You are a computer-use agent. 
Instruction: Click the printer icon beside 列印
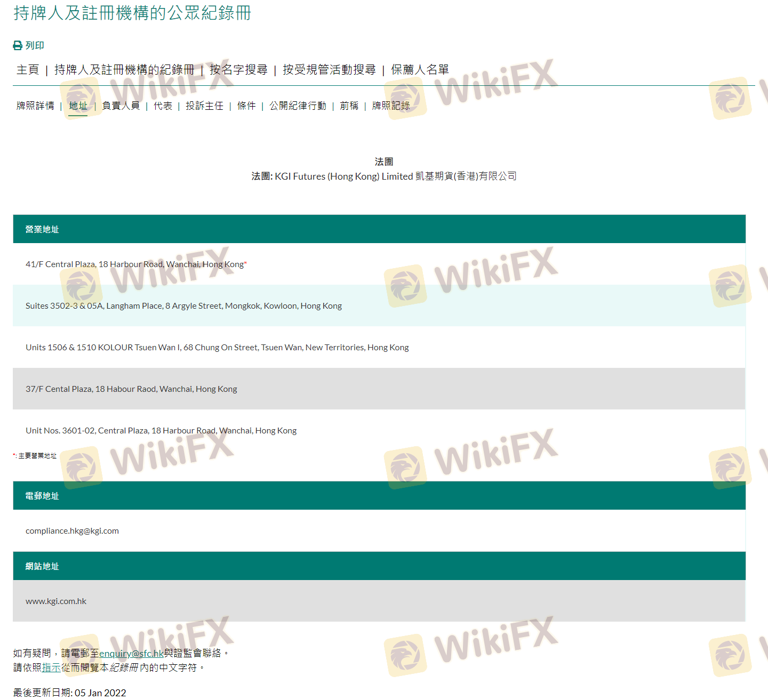coord(18,46)
